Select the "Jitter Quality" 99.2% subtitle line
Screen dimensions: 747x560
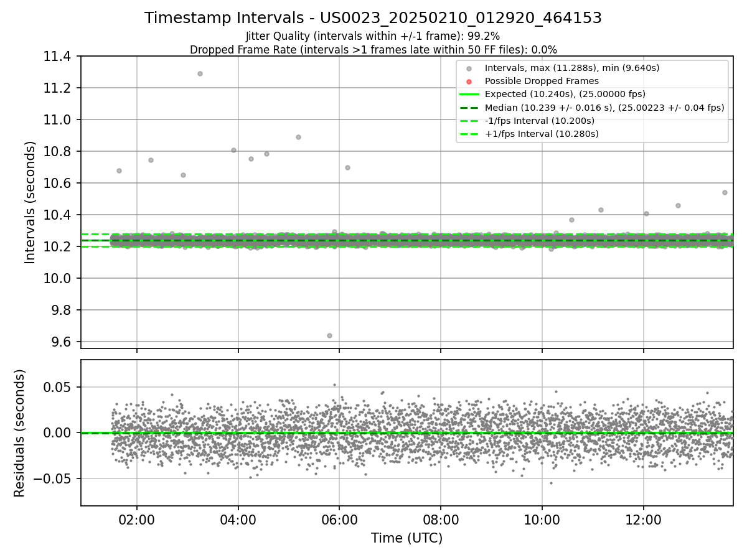pos(373,36)
